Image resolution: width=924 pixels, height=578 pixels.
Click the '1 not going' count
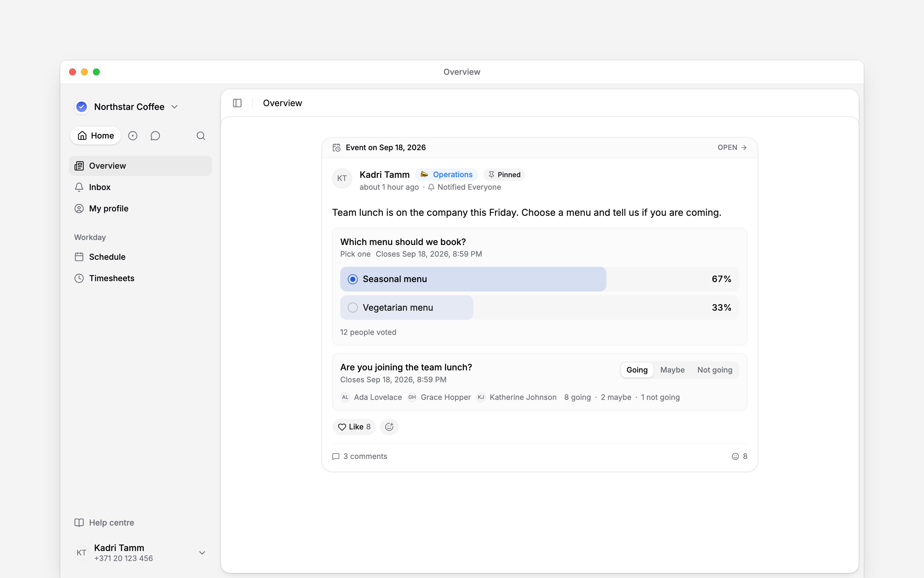click(x=660, y=397)
